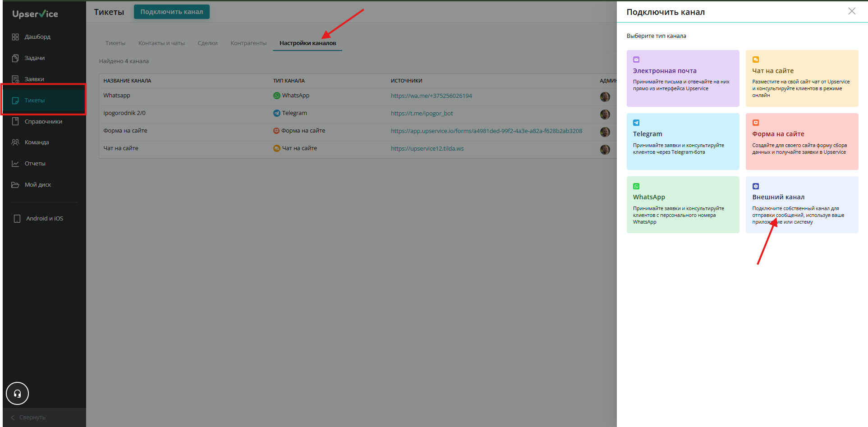The height and width of the screenshot is (427, 868).
Task: Click the Чат на сайте card icon
Action: pyautogui.click(x=756, y=60)
